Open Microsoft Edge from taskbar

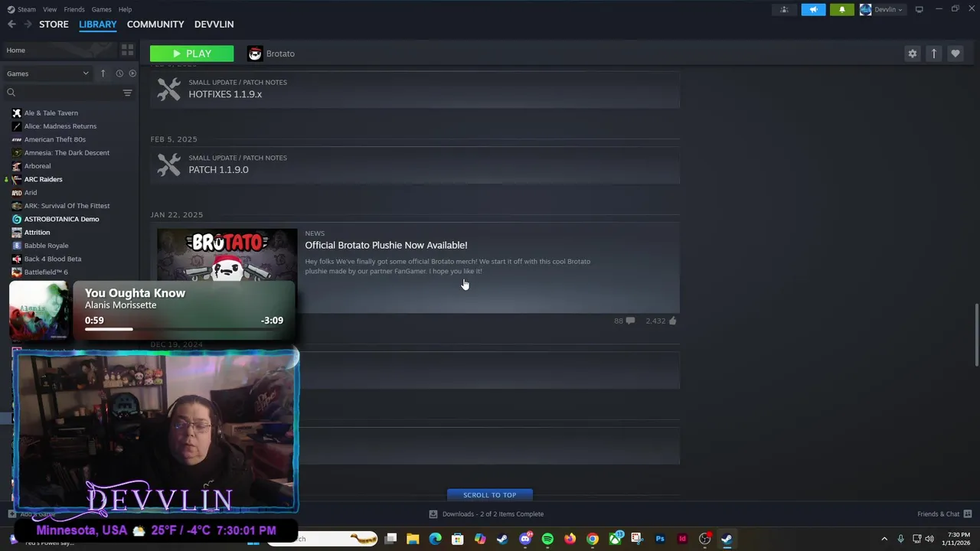[x=435, y=539]
